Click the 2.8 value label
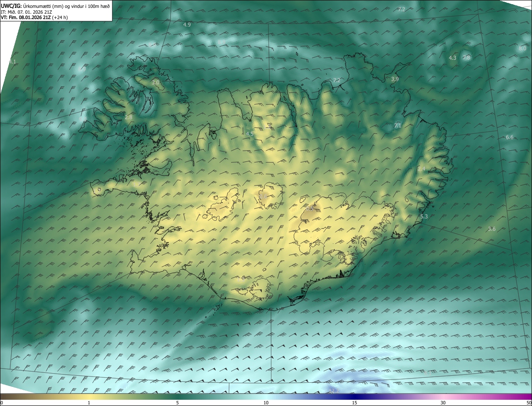This screenshot has width=532, height=406. [x=128, y=117]
